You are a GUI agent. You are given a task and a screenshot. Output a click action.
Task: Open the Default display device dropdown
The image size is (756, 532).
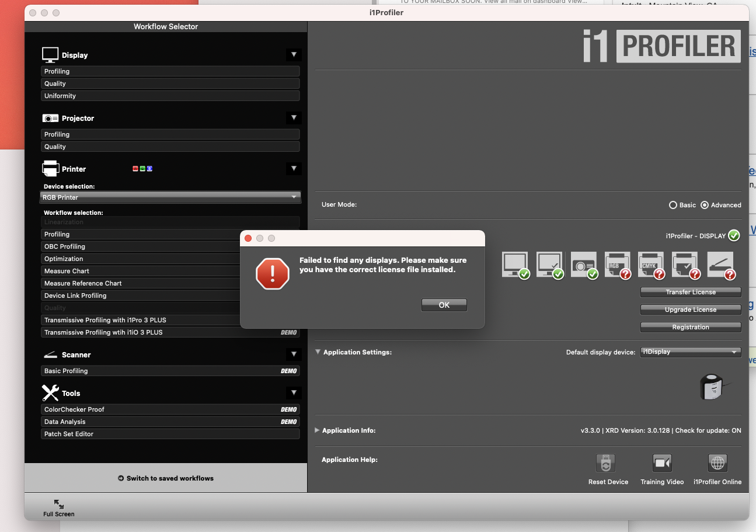click(x=691, y=352)
